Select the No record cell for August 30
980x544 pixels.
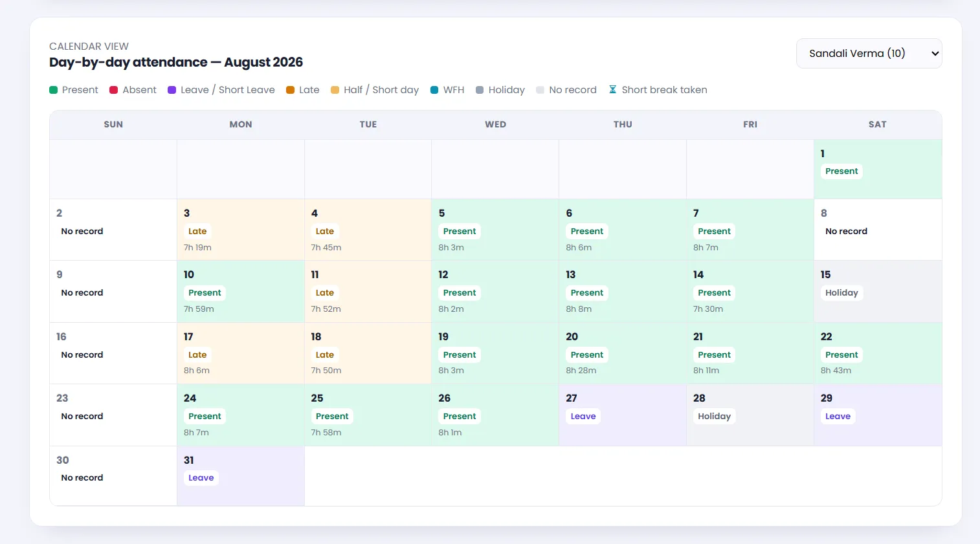click(x=113, y=476)
